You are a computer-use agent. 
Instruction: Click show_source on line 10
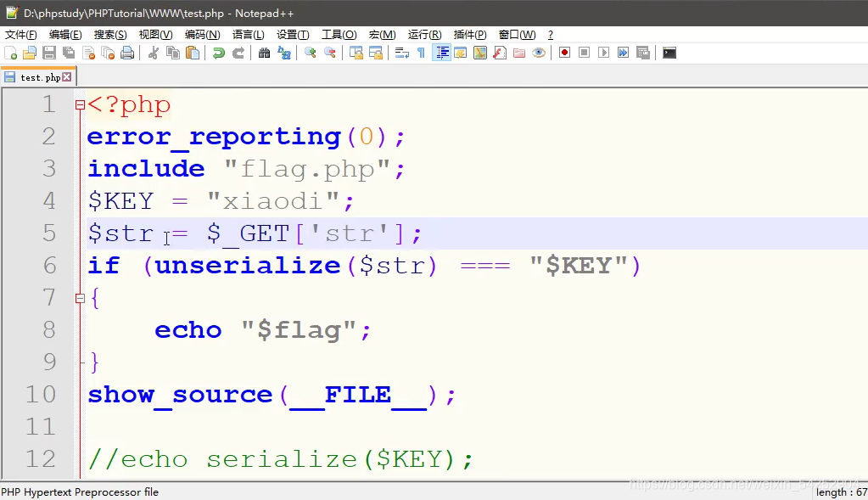click(181, 396)
